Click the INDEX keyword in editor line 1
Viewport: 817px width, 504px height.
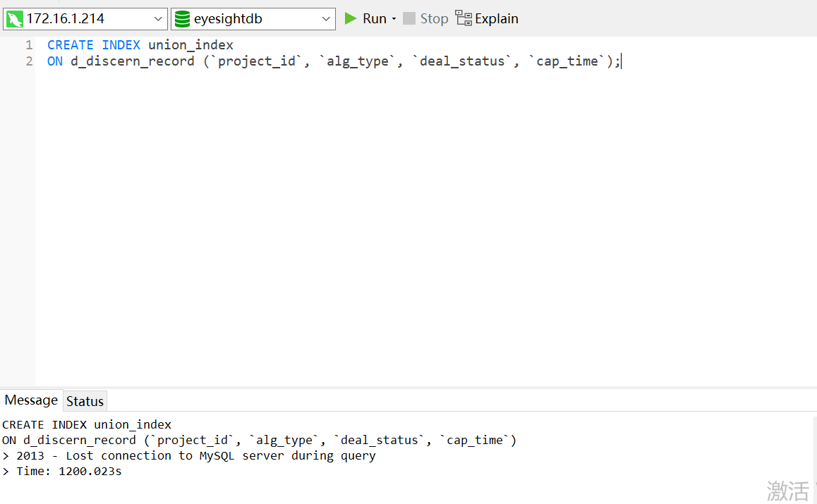pos(121,45)
